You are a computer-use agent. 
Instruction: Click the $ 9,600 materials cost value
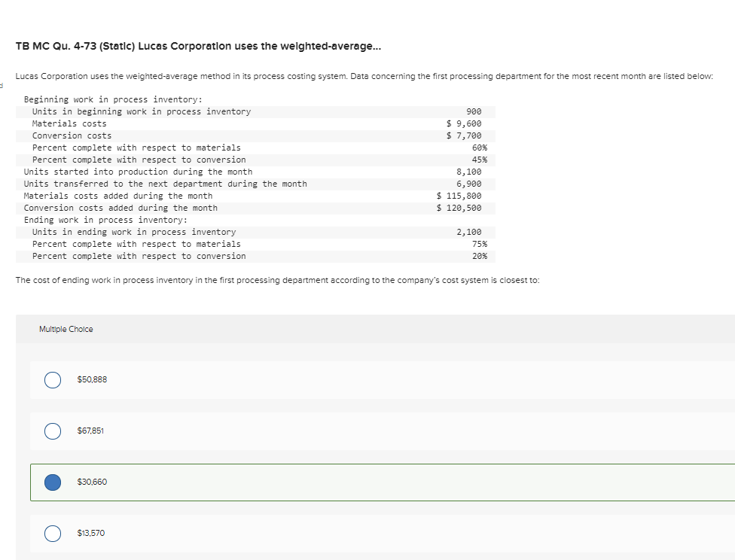point(464,123)
